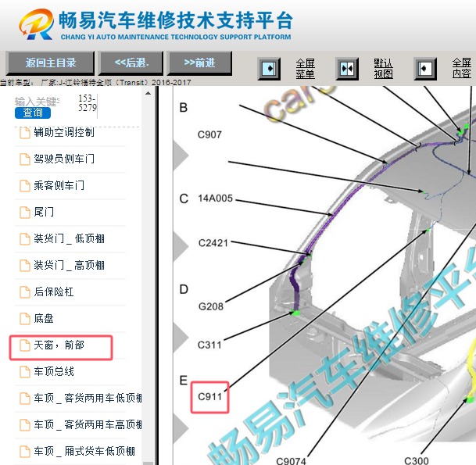
Task: Click the page icon beside 乘客侧车门
Action: 25,186
